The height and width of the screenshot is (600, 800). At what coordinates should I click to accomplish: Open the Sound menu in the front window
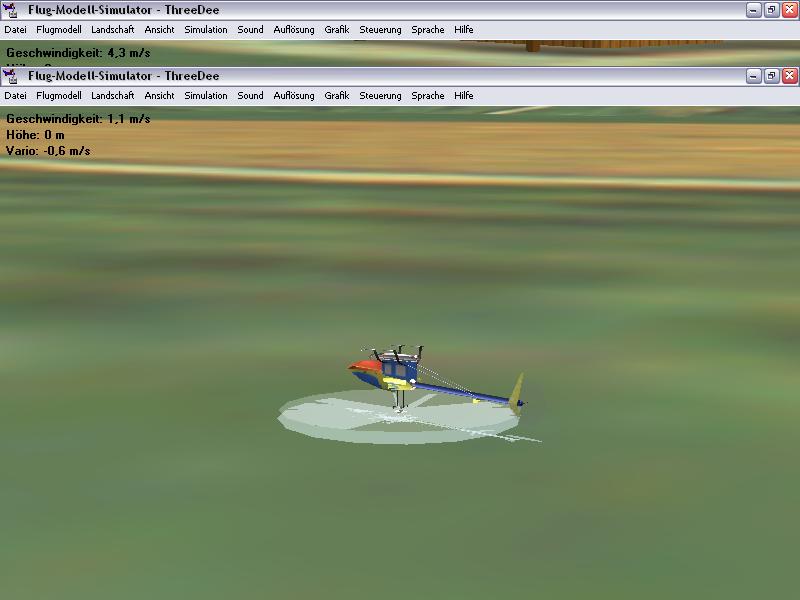250,96
